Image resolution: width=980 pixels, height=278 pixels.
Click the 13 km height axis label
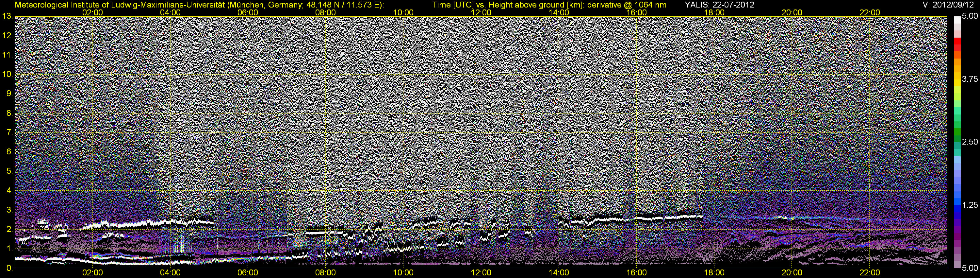pos(7,16)
